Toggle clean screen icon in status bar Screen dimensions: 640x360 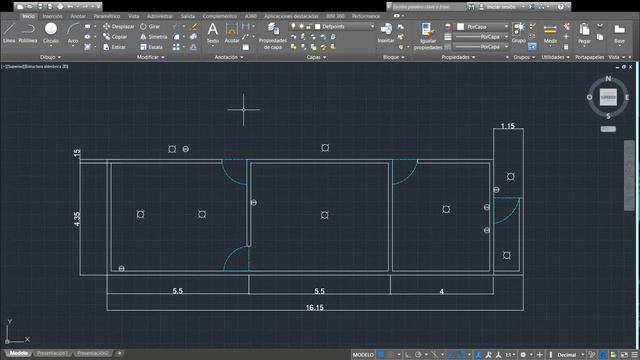click(x=624, y=355)
